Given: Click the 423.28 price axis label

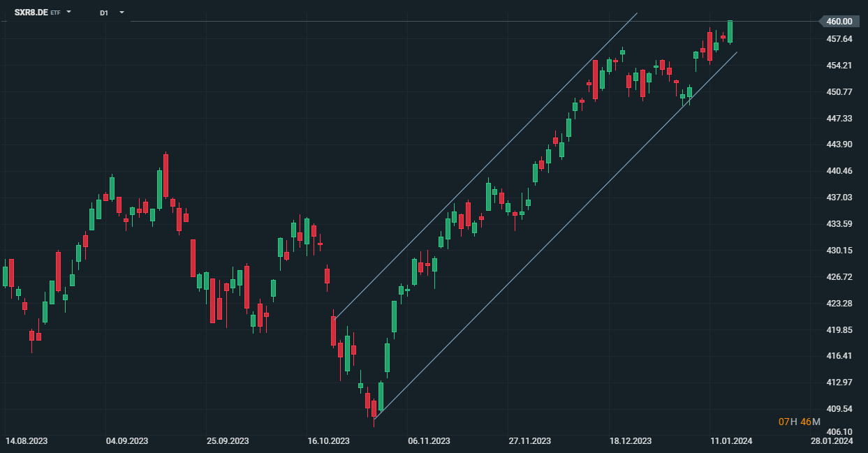Looking at the screenshot, I should [x=839, y=304].
